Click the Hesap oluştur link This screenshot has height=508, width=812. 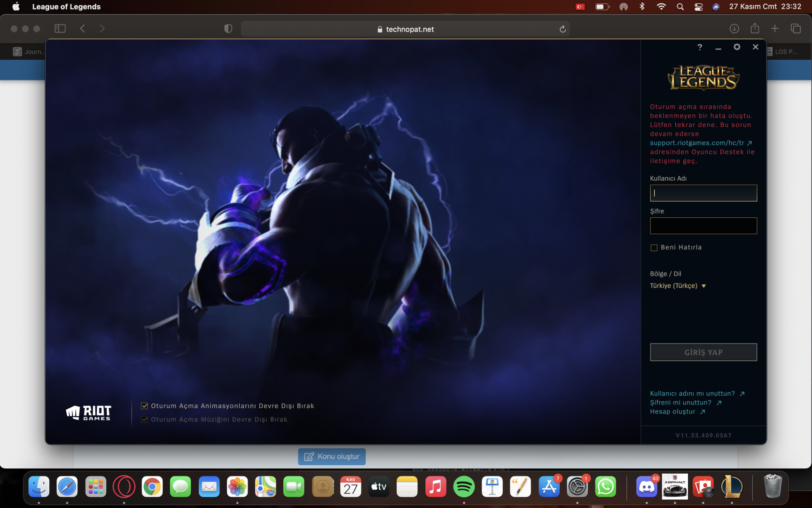678,412
